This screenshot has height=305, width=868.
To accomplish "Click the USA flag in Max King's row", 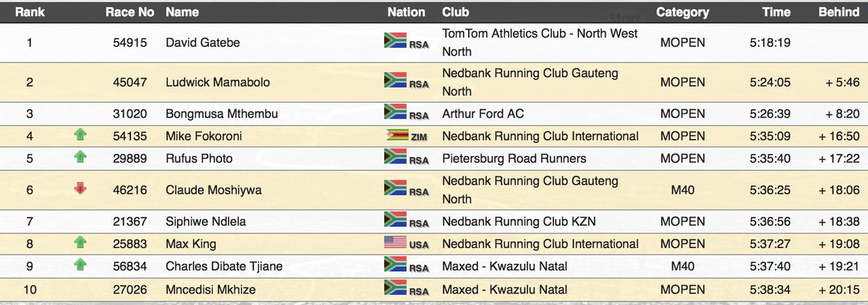I will 396,242.
